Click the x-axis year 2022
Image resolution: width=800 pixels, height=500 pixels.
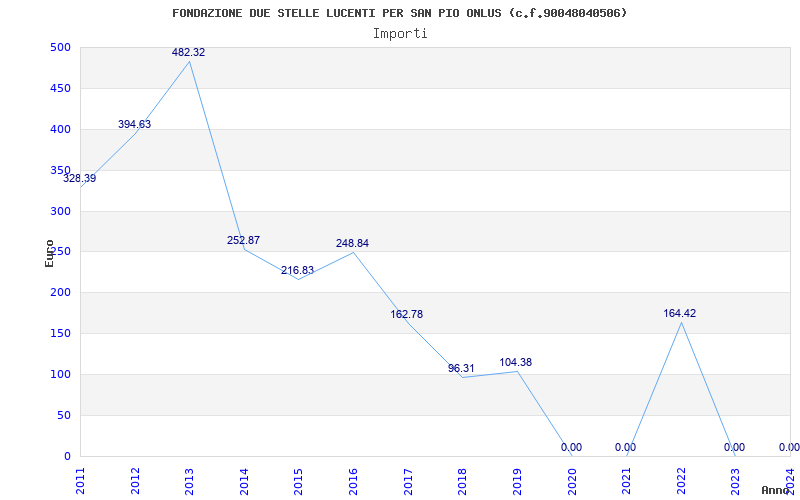click(681, 479)
